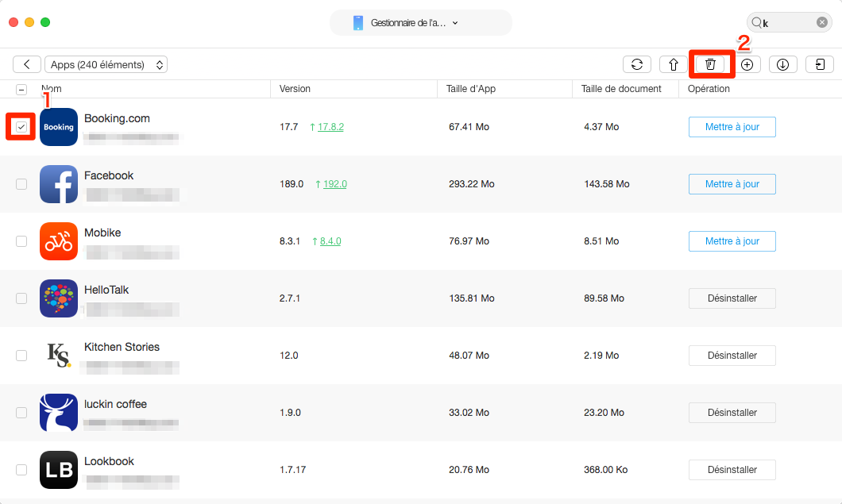Screen dimensions: 842x504
Task: Sort by Taille d'App column header
Action: pyautogui.click(x=470, y=89)
